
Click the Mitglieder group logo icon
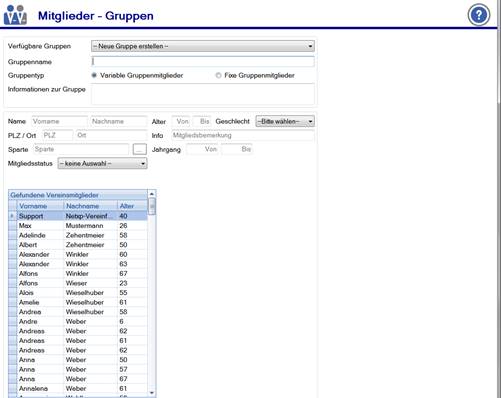pos(15,15)
